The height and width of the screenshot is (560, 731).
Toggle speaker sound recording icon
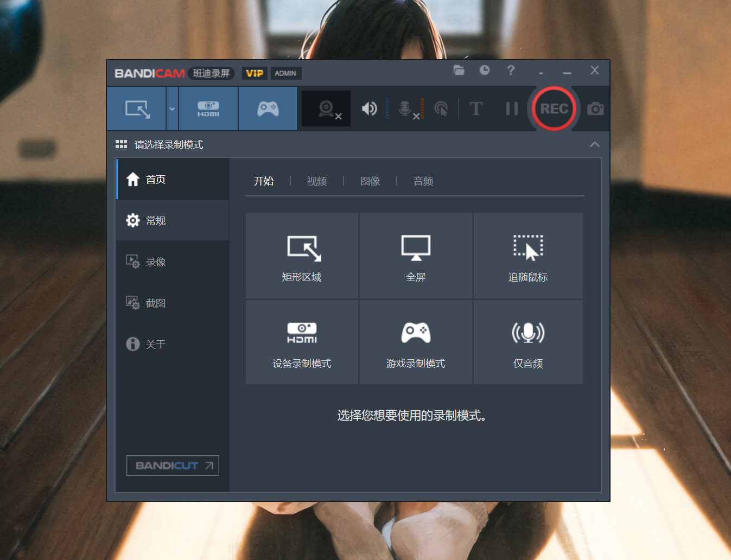[369, 109]
